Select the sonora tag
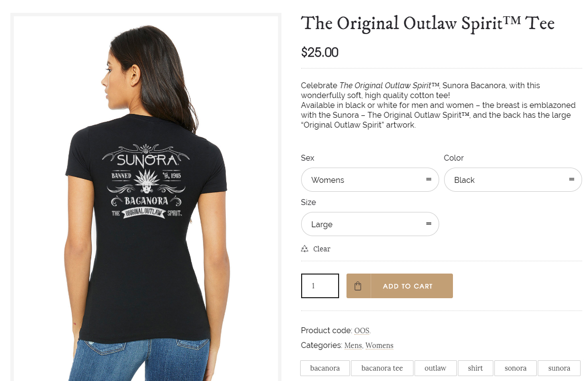This screenshot has width=588, height=381. pyautogui.click(x=516, y=368)
